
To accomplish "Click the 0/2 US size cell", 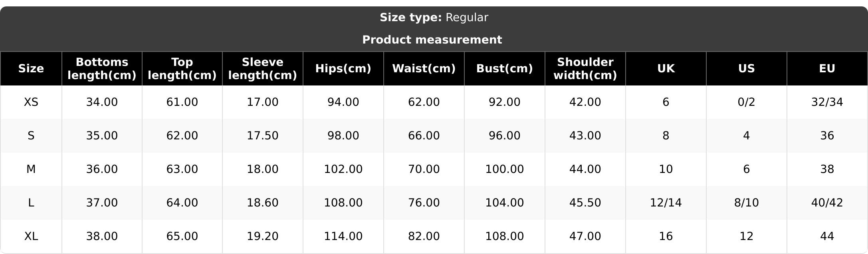I will (x=746, y=102).
